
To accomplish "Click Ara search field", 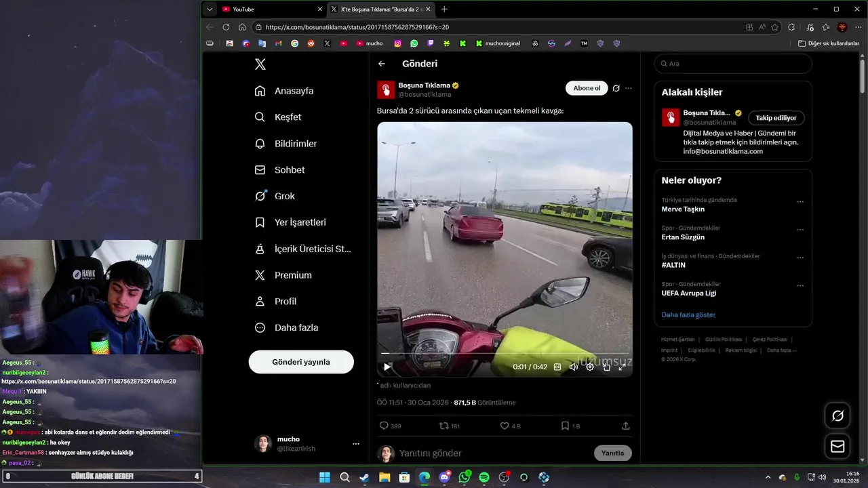I will [x=733, y=64].
